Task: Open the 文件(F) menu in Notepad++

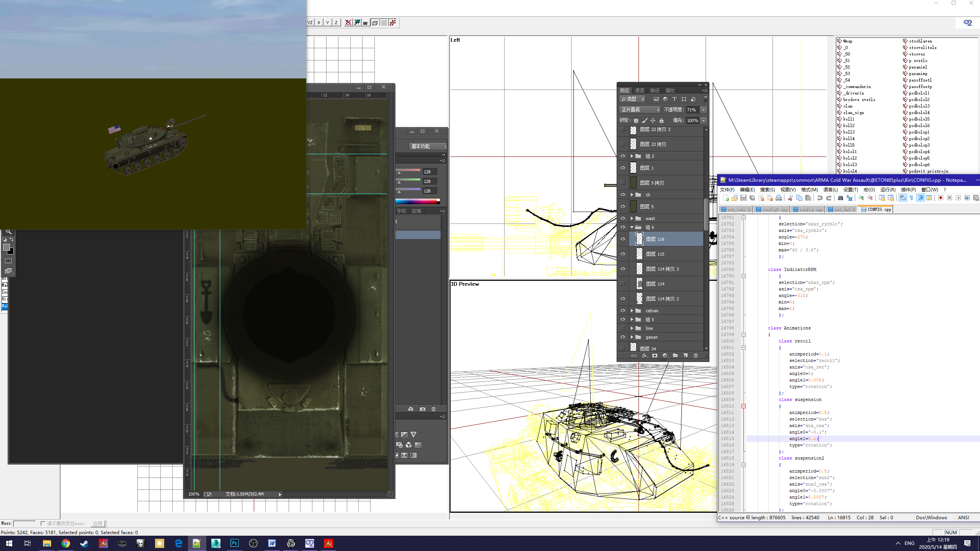Action: pyautogui.click(x=727, y=189)
